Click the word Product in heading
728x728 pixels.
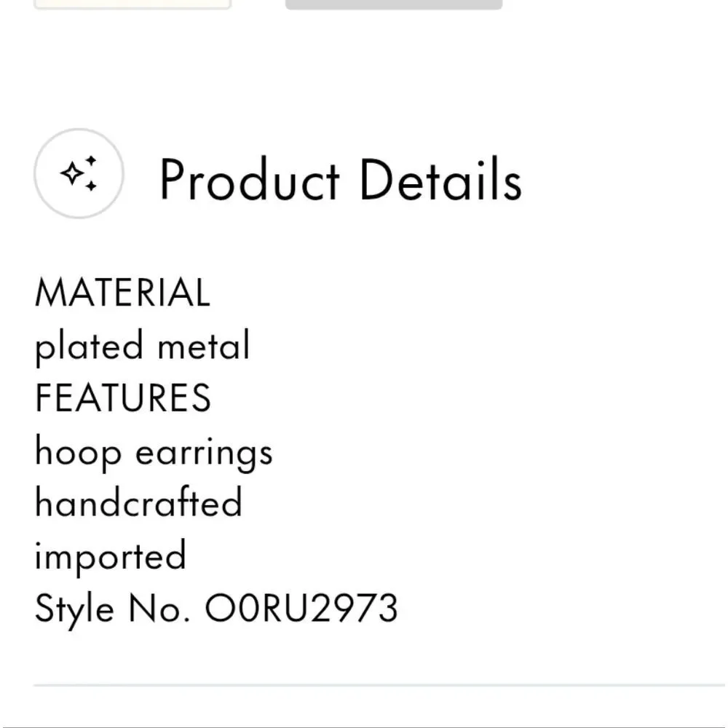(250, 179)
